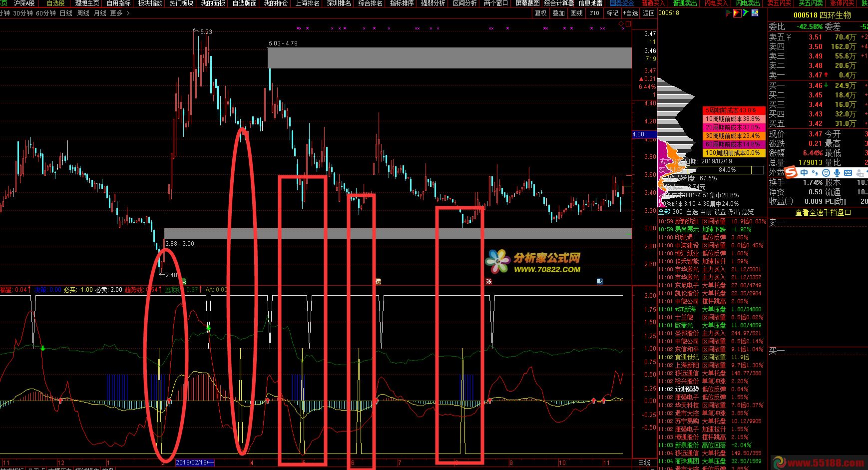
Task: Open 两个窗口 menu item
Action: [496, 3]
